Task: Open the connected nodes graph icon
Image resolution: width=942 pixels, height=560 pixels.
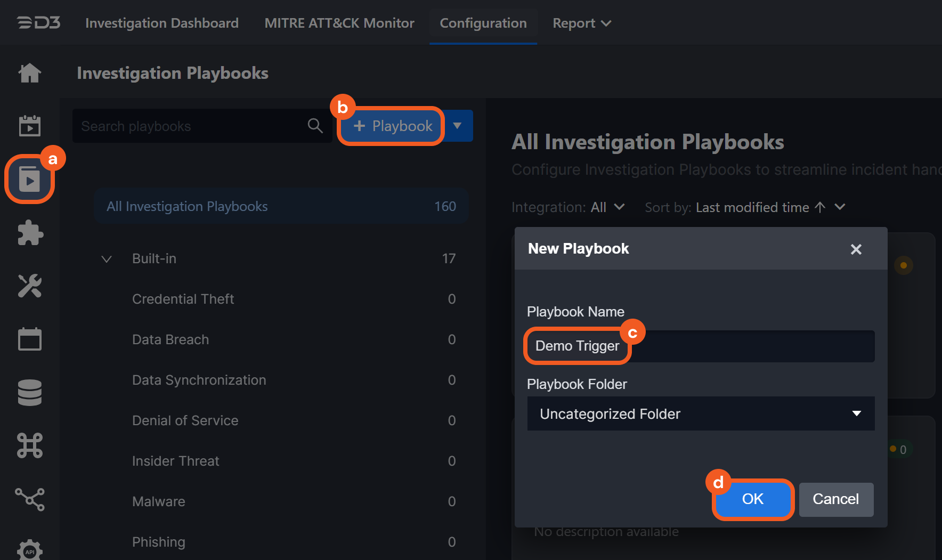Action: [30, 499]
